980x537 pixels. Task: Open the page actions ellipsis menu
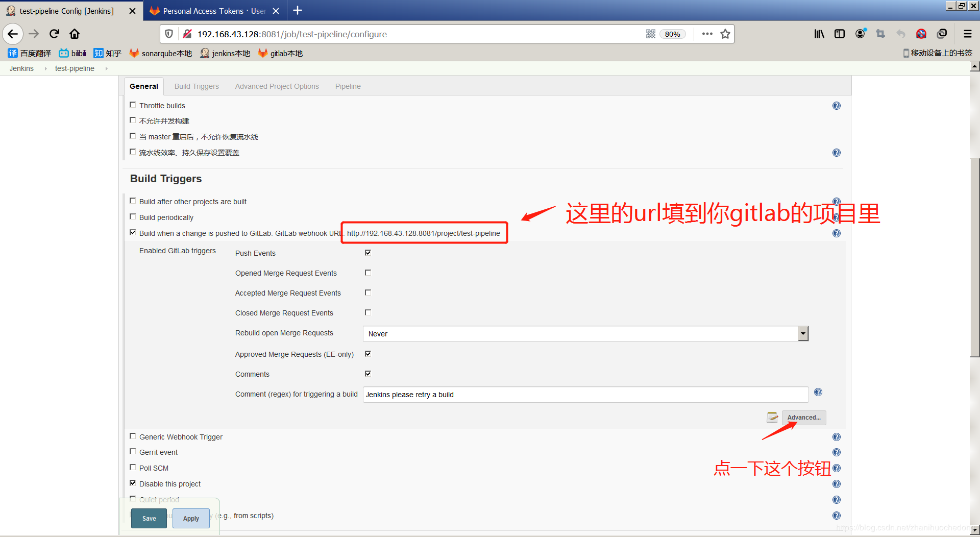point(707,34)
